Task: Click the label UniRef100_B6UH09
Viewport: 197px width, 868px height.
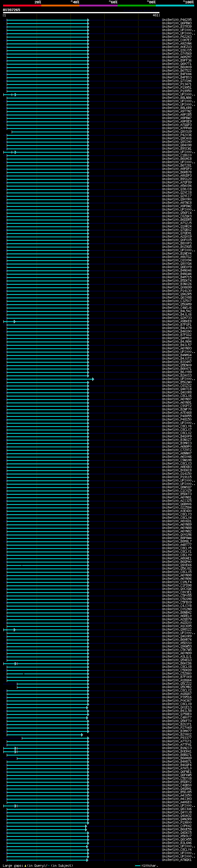Action: tap(177, 67)
